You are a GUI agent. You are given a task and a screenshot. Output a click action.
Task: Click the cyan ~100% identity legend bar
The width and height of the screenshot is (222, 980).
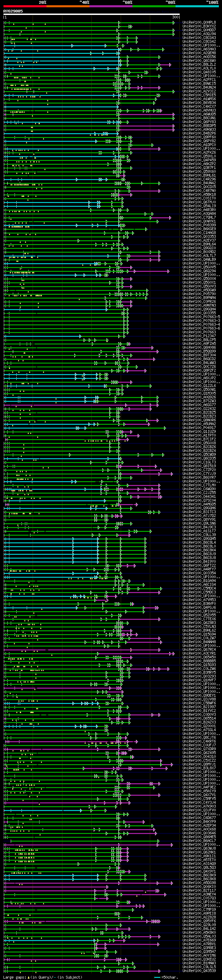[197, 6]
